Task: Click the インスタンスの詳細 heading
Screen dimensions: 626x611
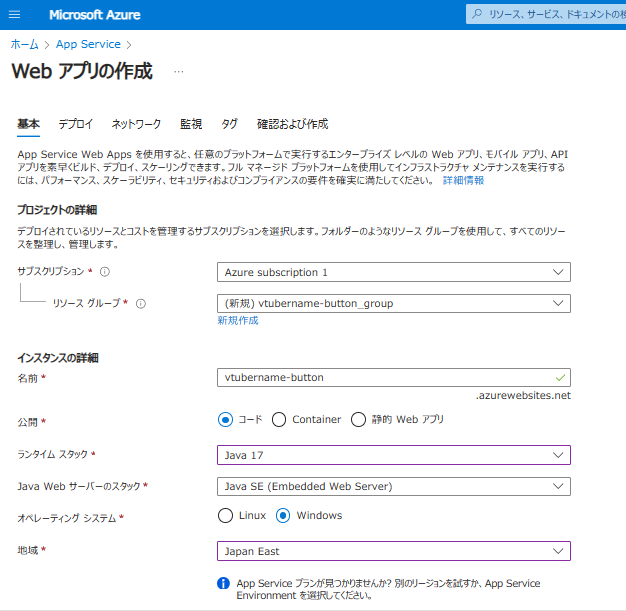Action: tap(57, 358)
